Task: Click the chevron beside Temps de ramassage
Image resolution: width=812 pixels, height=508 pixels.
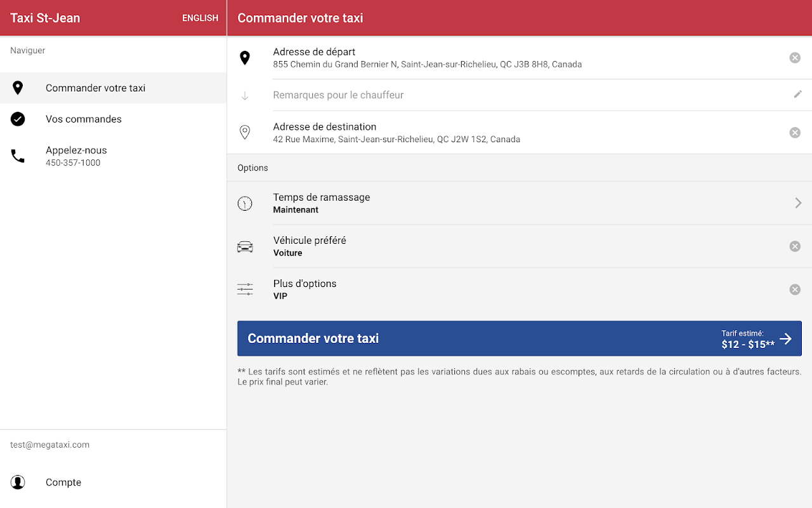Action: (799, 203)
